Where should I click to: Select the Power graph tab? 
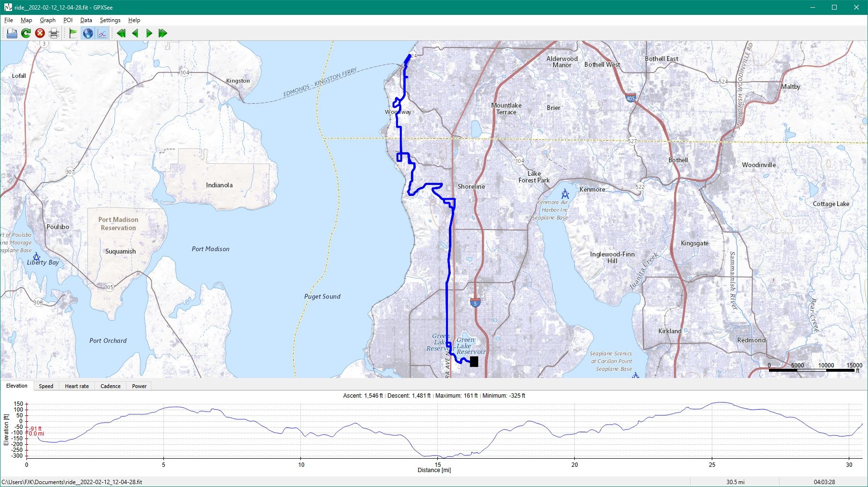pos(139,386)
